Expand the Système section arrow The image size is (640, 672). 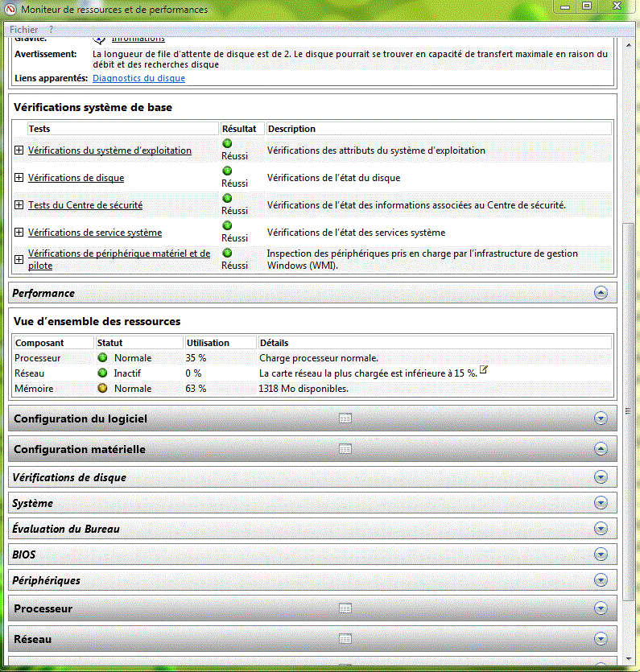tap(601, 503)
